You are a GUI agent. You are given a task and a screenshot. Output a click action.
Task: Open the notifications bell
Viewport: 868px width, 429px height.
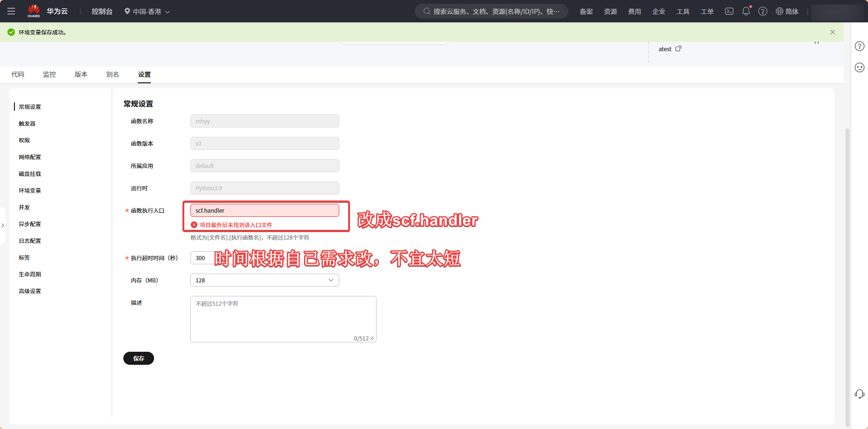(746, 11)
